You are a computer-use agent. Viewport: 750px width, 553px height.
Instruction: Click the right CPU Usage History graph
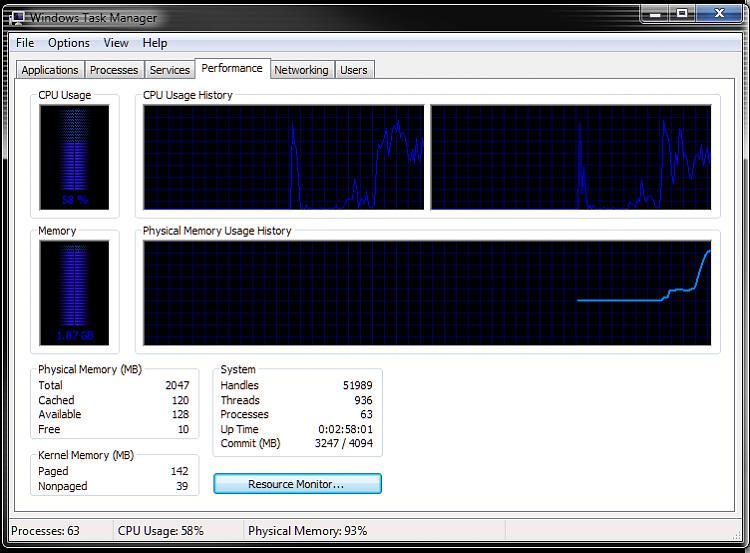pyautogui.click(x=571, y=157)
